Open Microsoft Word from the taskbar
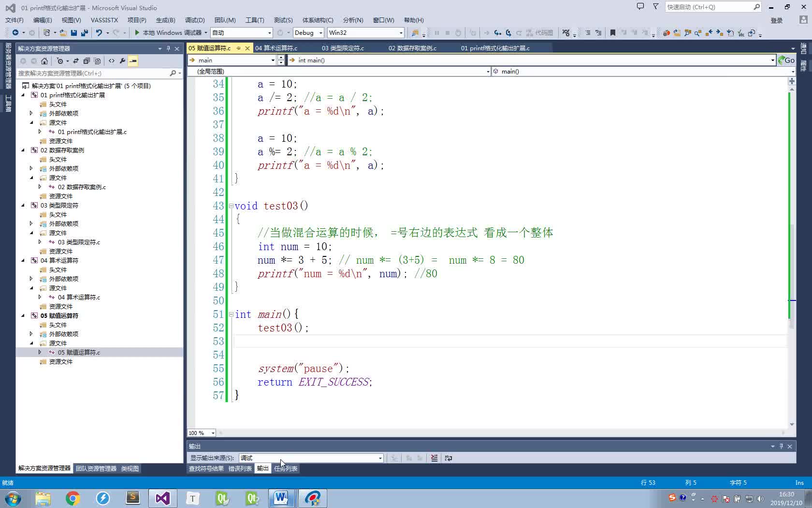The image size is (812, 508). [x=281, y=498]
